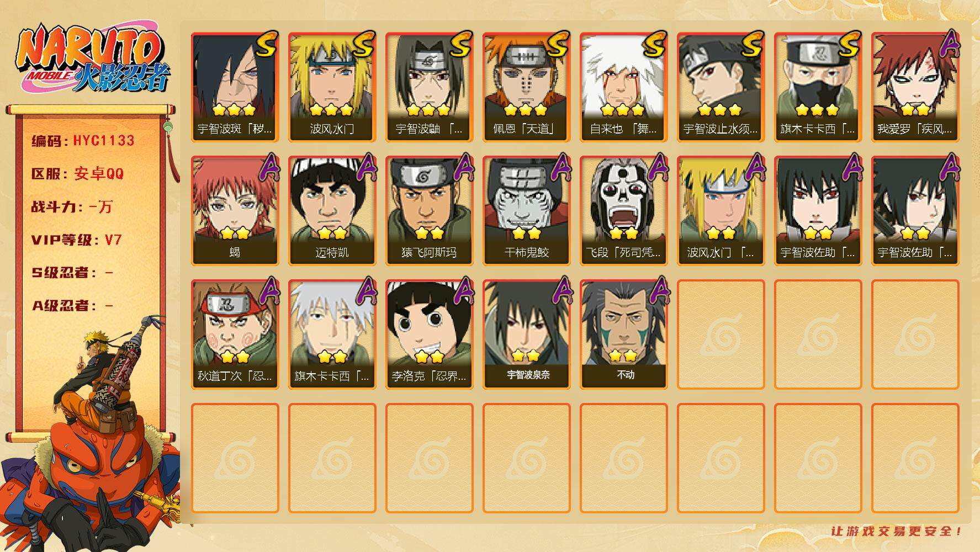Click the 猿飞阿斯玛 ninja card

click(x=429, y=211)
